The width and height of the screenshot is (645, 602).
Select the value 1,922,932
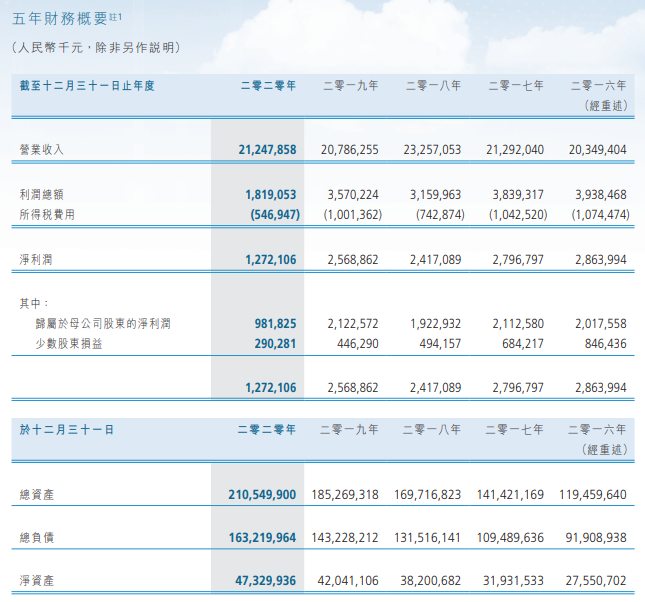pos(436,323)
